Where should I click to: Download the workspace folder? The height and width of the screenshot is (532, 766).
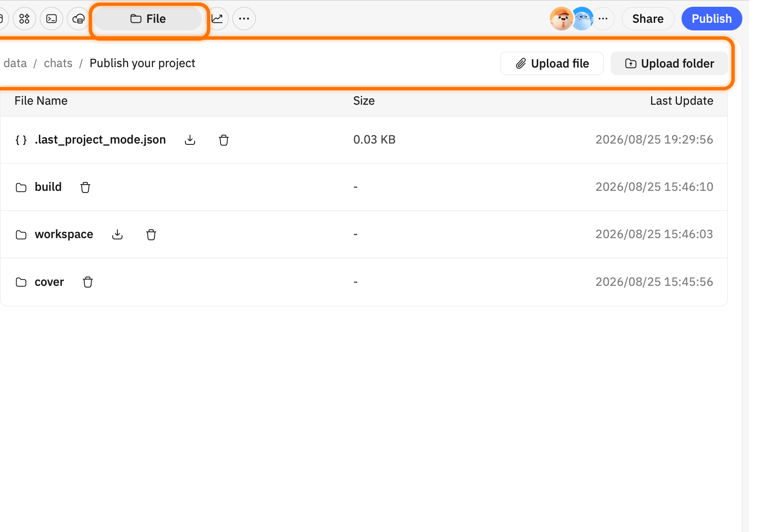coord(117,235)
